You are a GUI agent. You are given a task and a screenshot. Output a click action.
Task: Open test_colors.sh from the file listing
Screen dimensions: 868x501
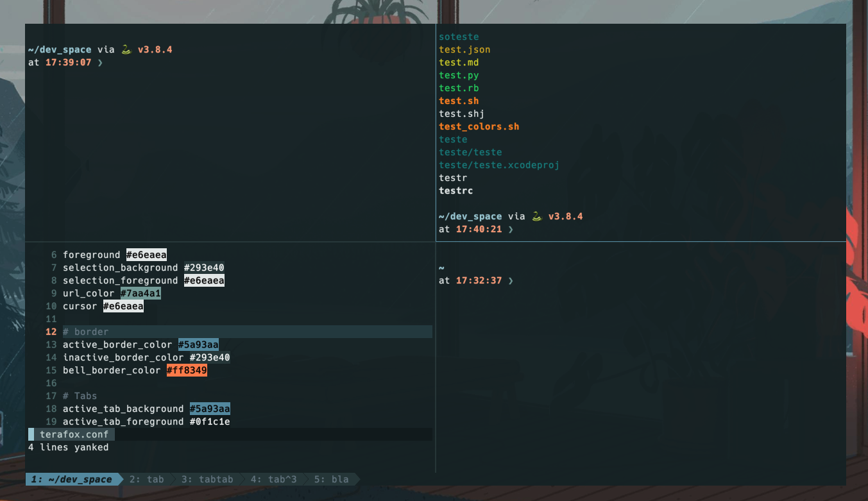pos(479,126)
